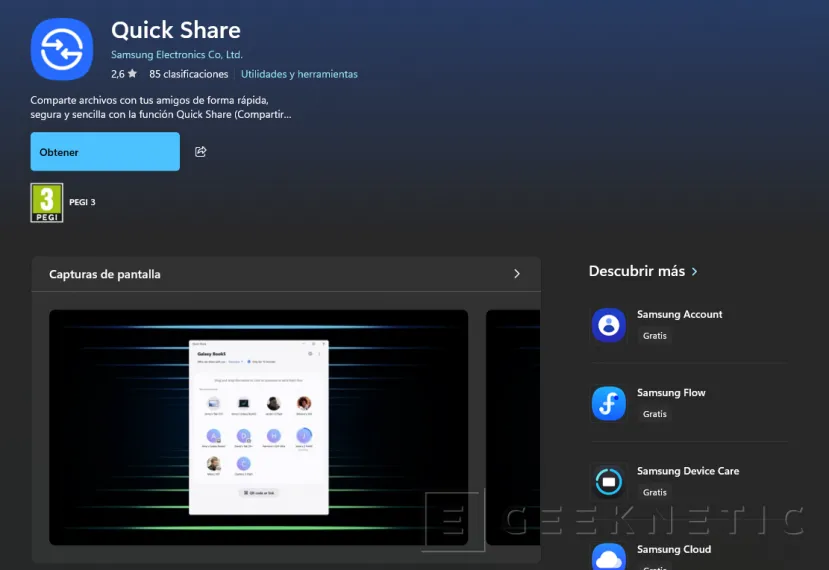The height and width of the screenshot is (570, 829).
Task: Open the Samsung Account entry title
Action: 679,314
